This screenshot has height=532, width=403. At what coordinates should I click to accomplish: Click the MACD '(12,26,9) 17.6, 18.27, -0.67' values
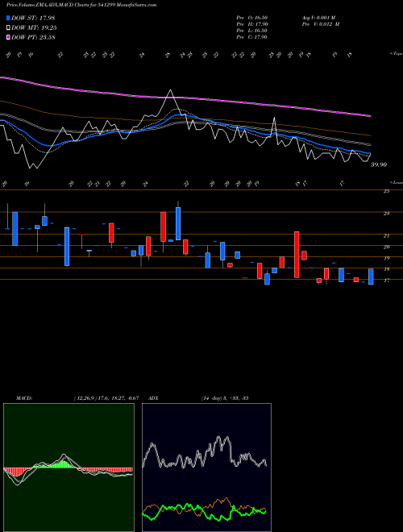tap(106, 398)
